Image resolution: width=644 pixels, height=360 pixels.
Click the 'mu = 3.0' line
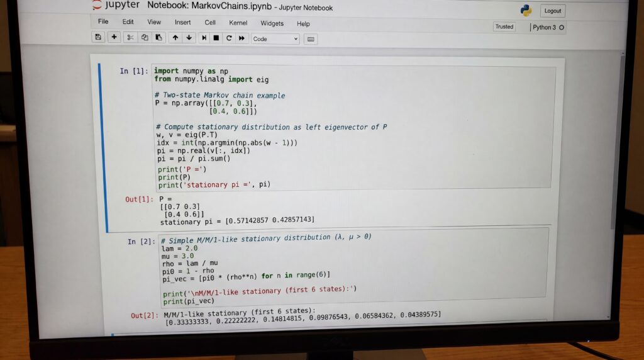tap(178, 256)
